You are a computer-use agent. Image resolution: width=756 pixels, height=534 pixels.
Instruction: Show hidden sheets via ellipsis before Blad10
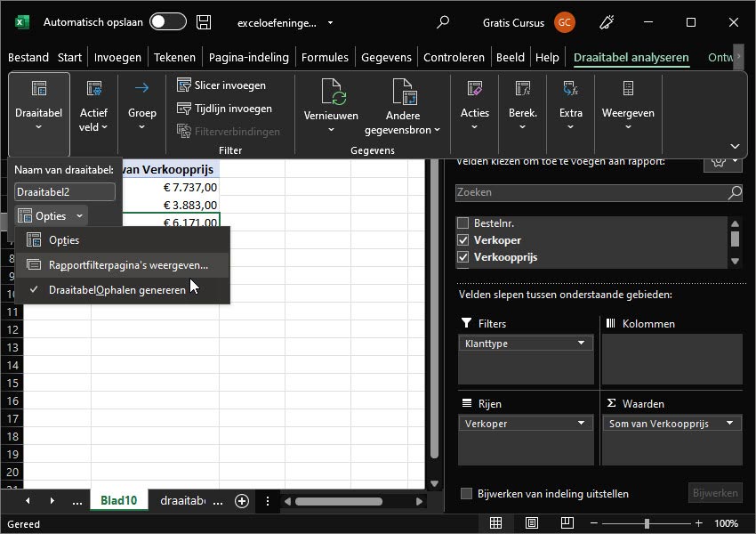click(x=77, y=502)
